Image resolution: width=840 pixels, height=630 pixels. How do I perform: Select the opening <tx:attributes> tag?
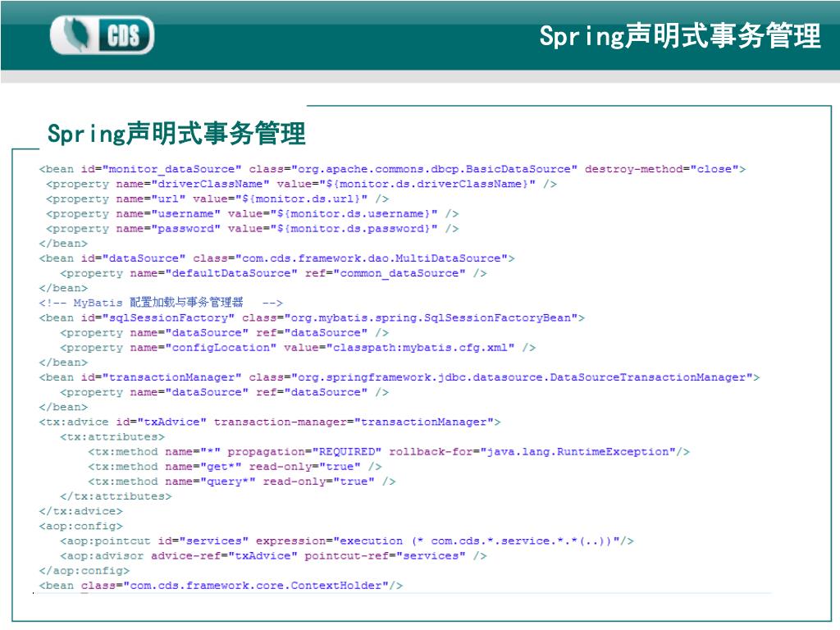click(x=112, y=437)
